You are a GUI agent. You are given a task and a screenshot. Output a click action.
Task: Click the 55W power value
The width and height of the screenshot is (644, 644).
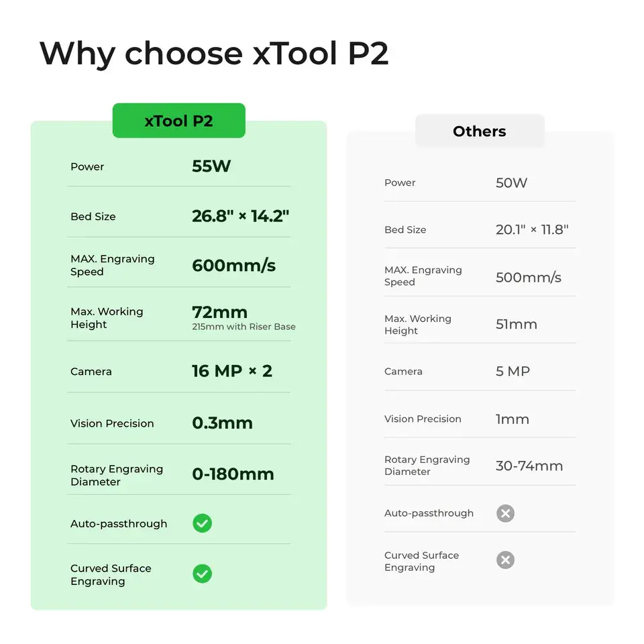coord(211,166)
